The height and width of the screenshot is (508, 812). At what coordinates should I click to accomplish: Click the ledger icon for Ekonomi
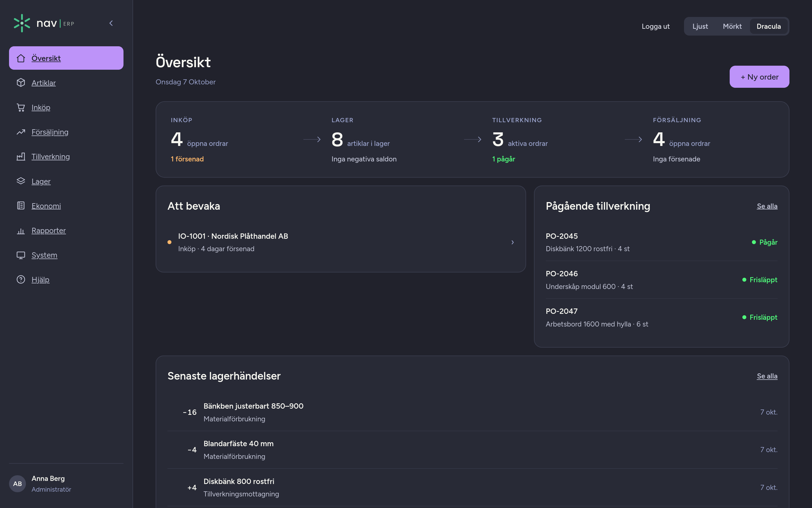(x=21, y=206)
